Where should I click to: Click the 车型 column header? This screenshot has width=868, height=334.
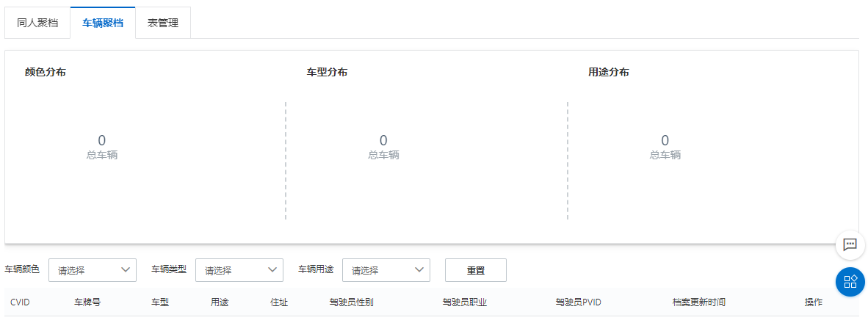[160, 302]
